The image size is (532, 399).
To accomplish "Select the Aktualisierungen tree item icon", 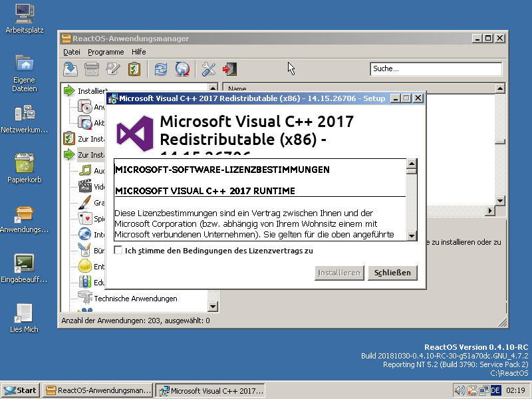I will [85, 123].
